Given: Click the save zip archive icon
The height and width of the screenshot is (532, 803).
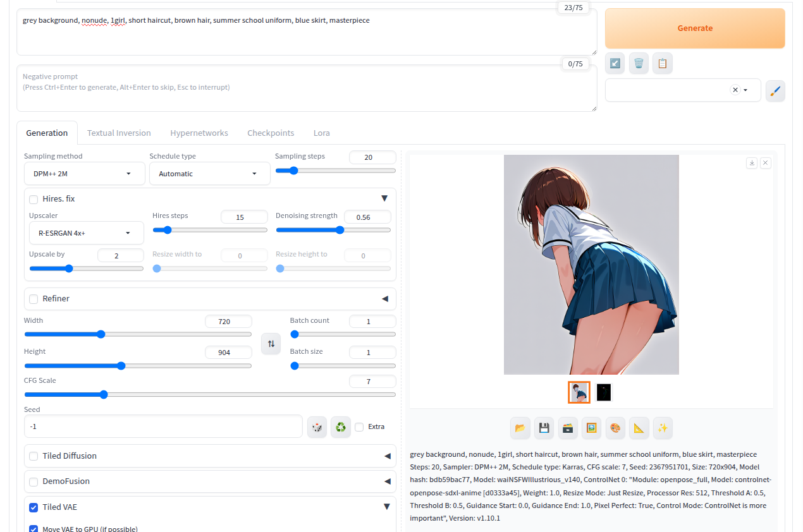Looking at the screenshot, I should 568,428.
